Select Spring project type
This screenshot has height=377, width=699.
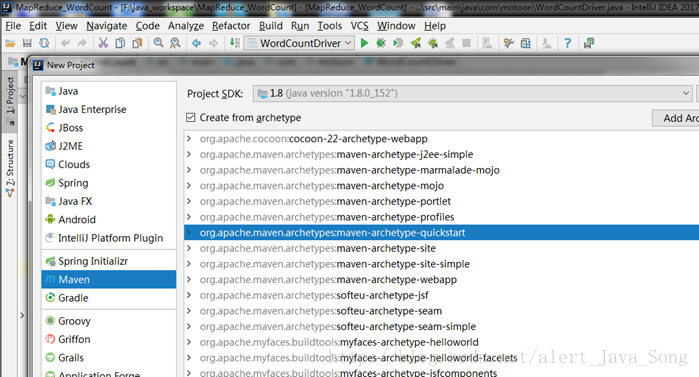point(109,183)
